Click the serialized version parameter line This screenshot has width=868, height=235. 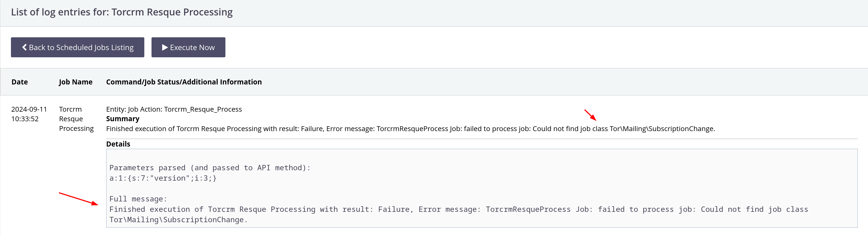click(163, 178)
